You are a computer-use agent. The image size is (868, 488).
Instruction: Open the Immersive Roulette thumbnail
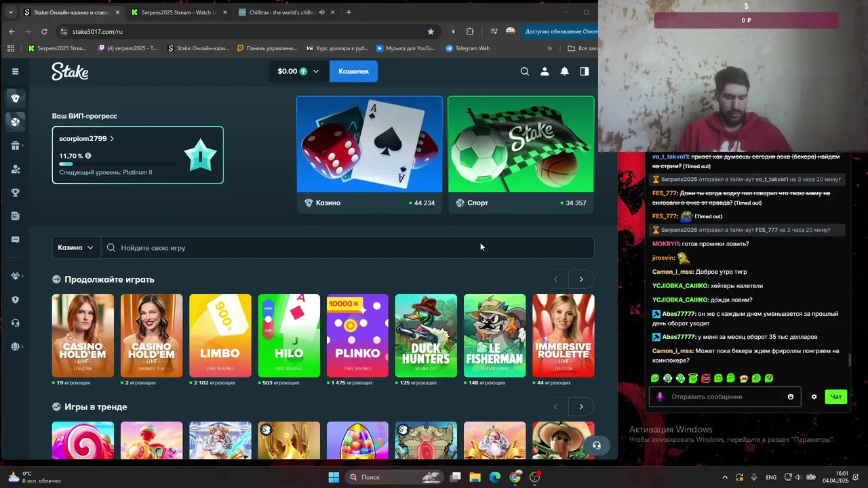[564, 335]
